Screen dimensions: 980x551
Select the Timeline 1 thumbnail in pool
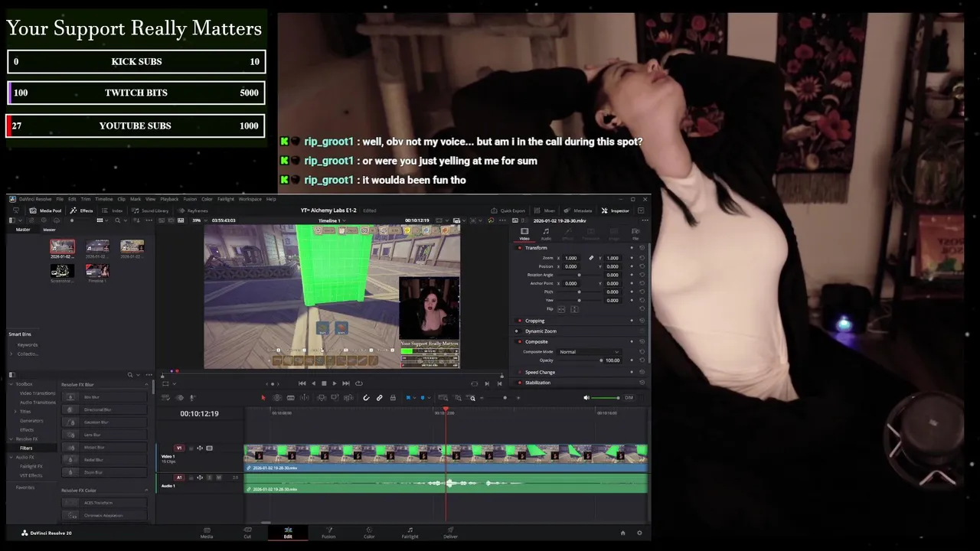(97, 271)
